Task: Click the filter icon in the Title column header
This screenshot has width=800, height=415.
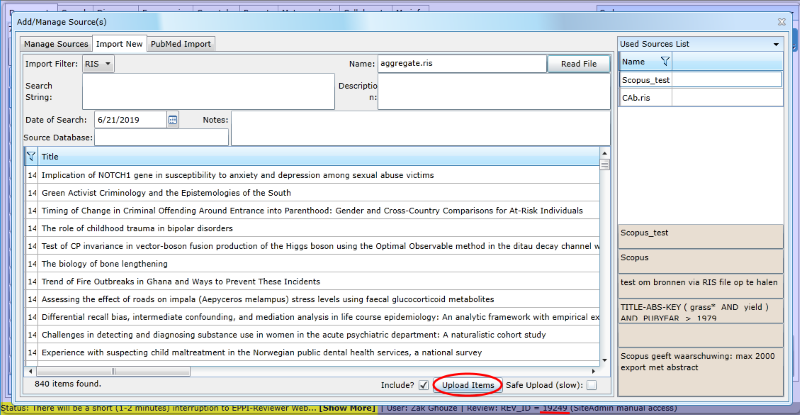Action: click(x=31, y=157)
